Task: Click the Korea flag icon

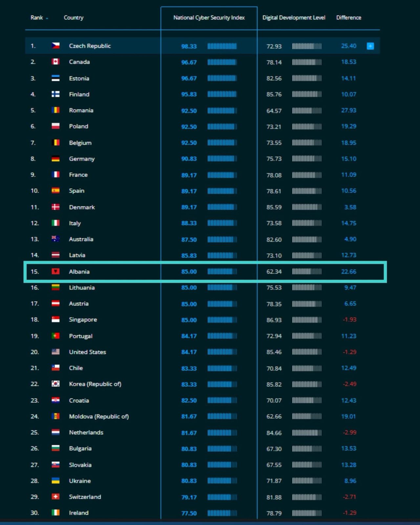Action: 55,384
